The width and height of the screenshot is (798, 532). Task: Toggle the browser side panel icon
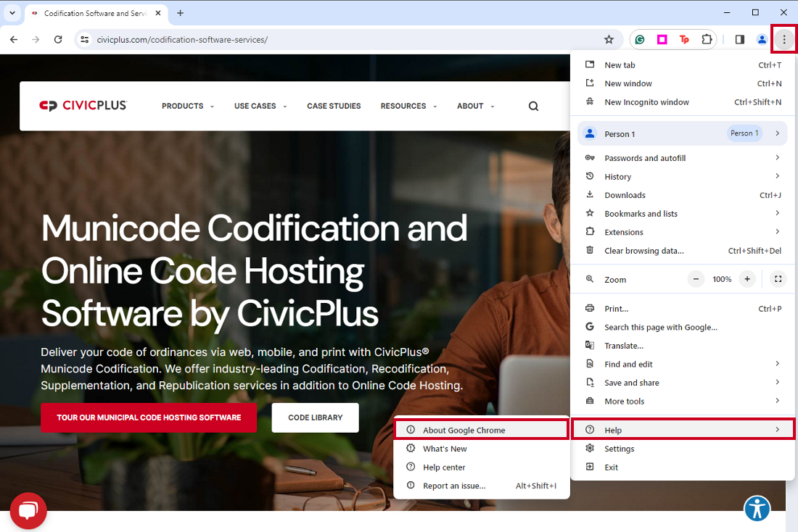coord(739,40)
